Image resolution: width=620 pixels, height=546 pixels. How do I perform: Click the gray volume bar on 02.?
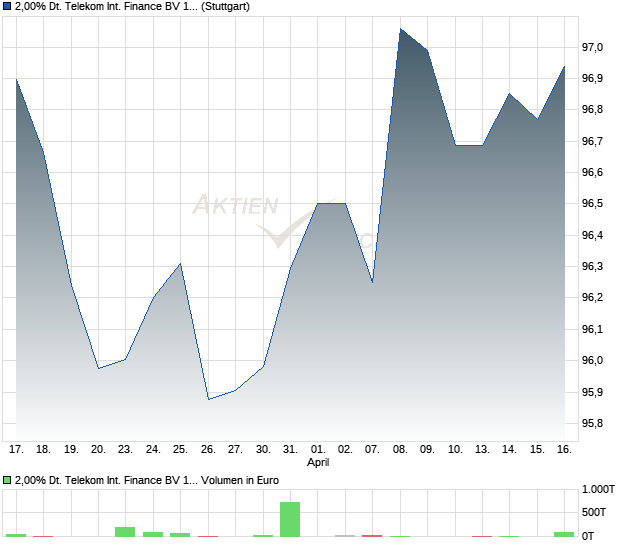(345, 536)
